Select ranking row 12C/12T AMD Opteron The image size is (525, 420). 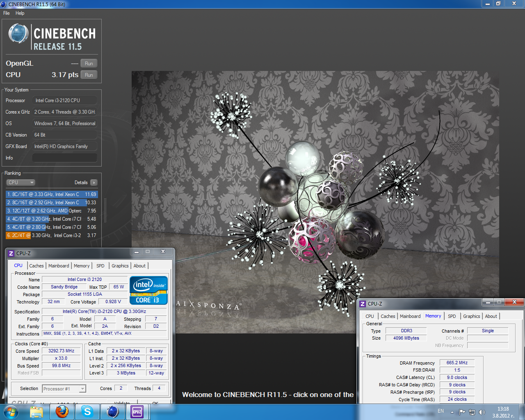click(52, 211)
